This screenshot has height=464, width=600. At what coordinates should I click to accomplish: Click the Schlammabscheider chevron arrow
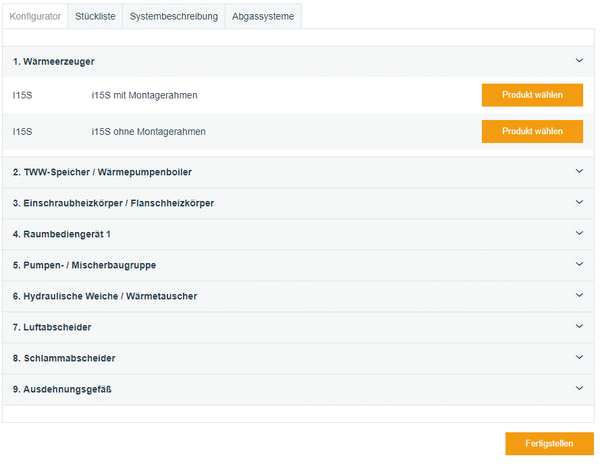click(x=579, y=357)
